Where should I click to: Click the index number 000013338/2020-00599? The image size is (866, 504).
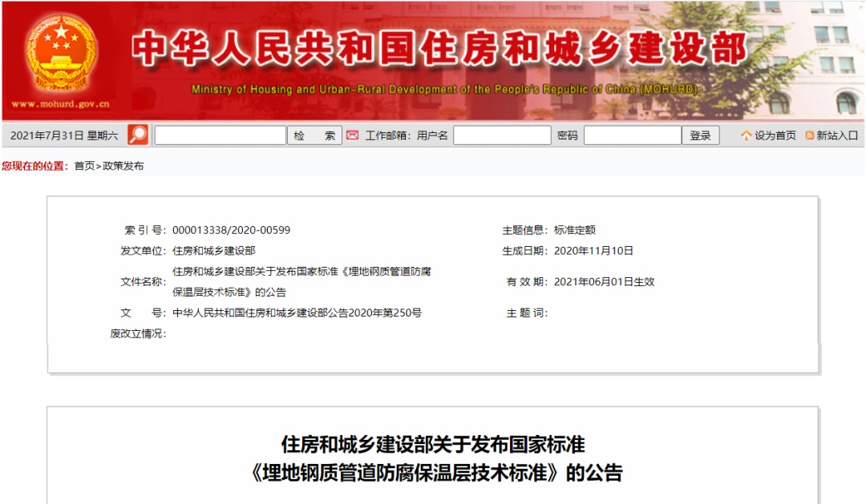tap(231, 230)
